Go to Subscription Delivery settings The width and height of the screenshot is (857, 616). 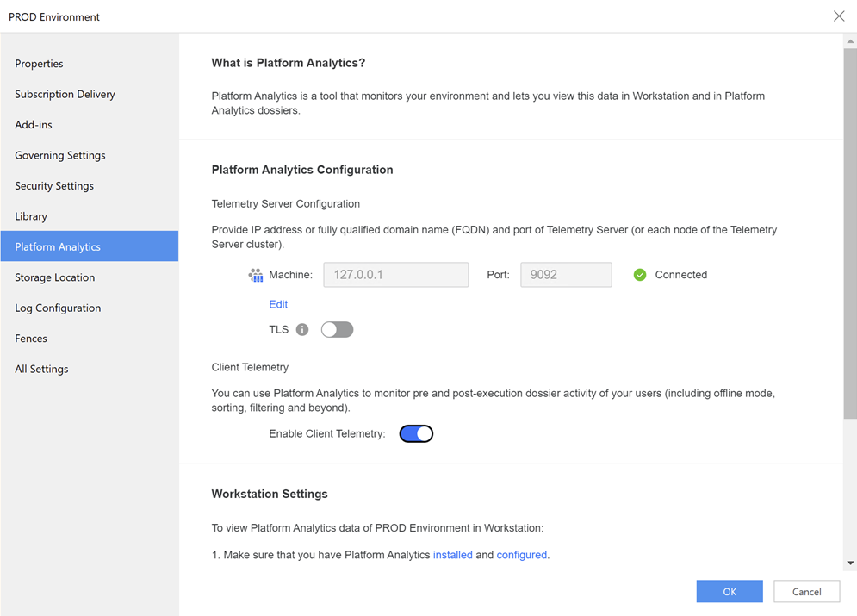(x=65, y=94)
